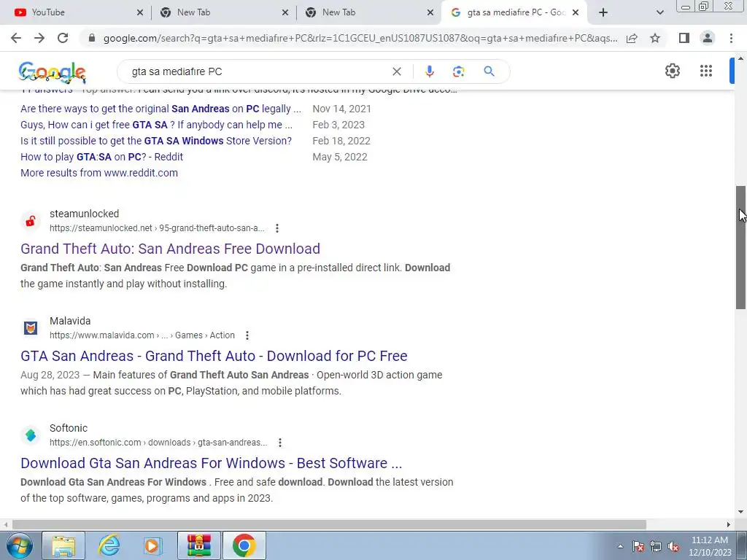Screen dimensions: 747x560
Task: Open Google quick settings gear
Action: click(672, 71)
